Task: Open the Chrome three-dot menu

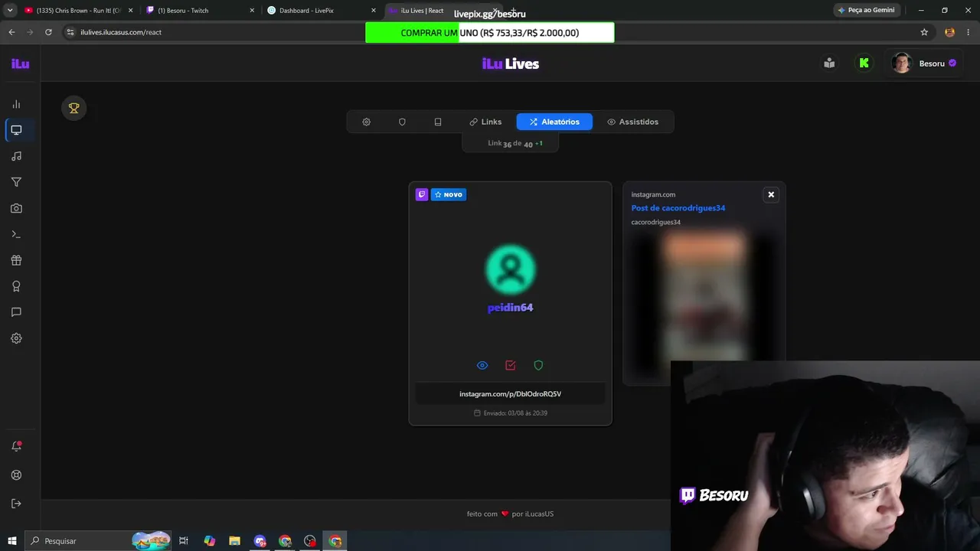Action: point(969,32)
